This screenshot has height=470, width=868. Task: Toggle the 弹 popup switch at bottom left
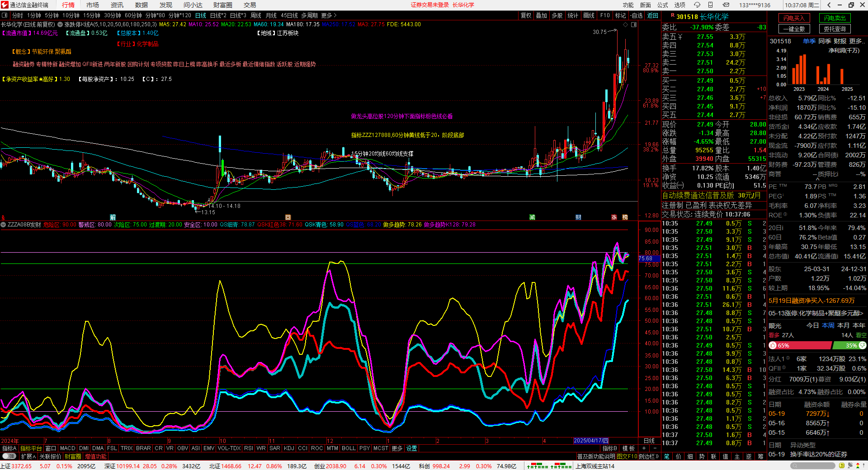(9, 456)
